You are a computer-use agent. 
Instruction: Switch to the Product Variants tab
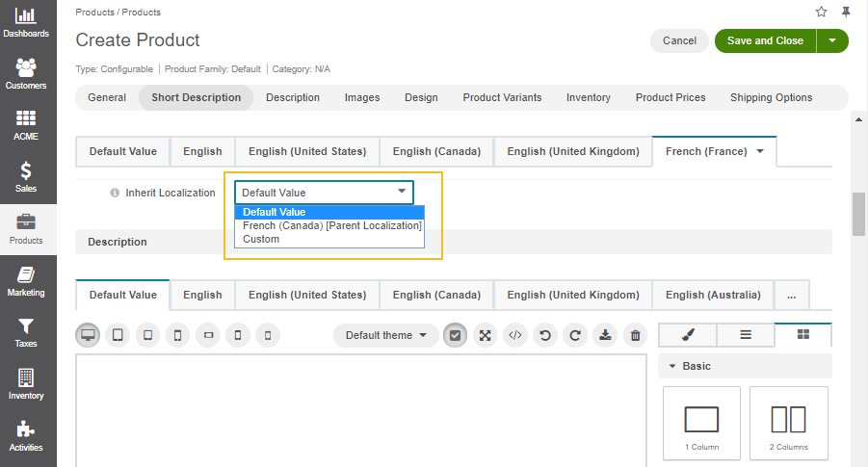click(502, 97)
